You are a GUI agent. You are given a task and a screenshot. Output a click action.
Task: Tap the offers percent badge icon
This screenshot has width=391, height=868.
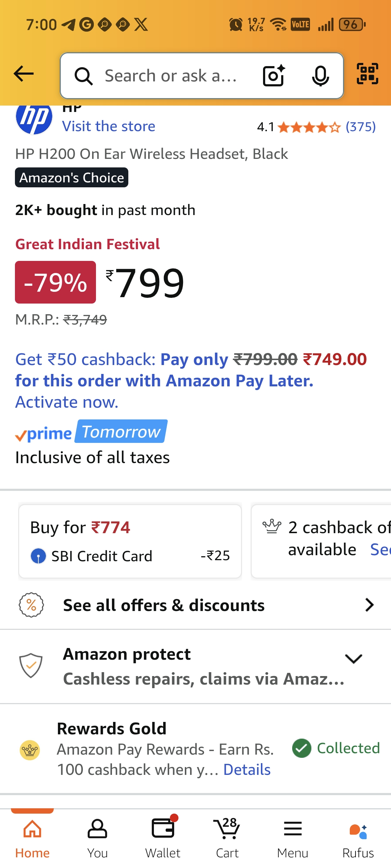click(31, 605)
